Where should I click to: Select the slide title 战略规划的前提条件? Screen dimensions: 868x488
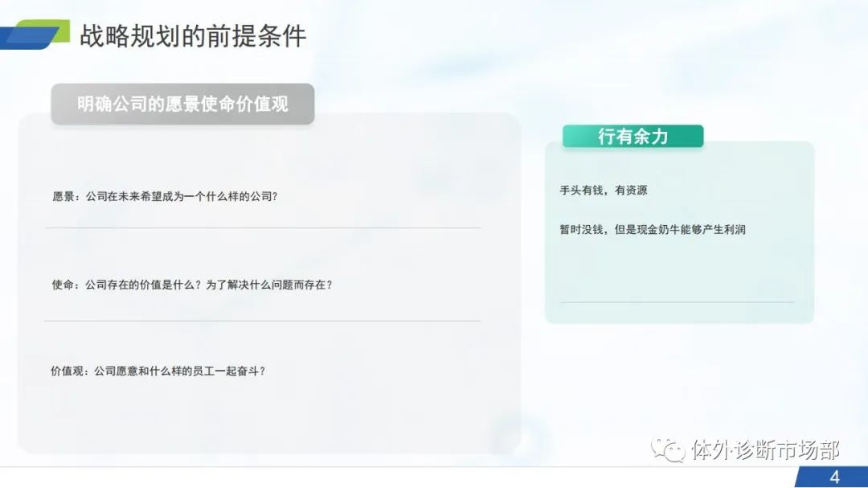coord(193,37)
